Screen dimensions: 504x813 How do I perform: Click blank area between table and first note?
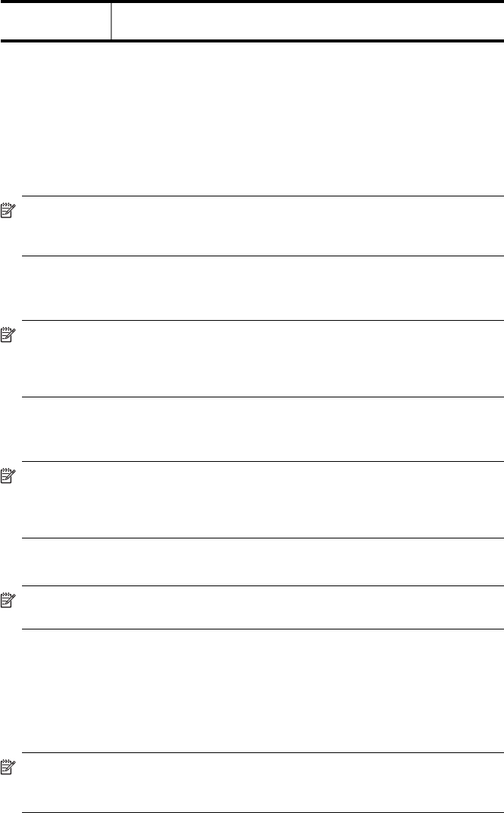252,118
